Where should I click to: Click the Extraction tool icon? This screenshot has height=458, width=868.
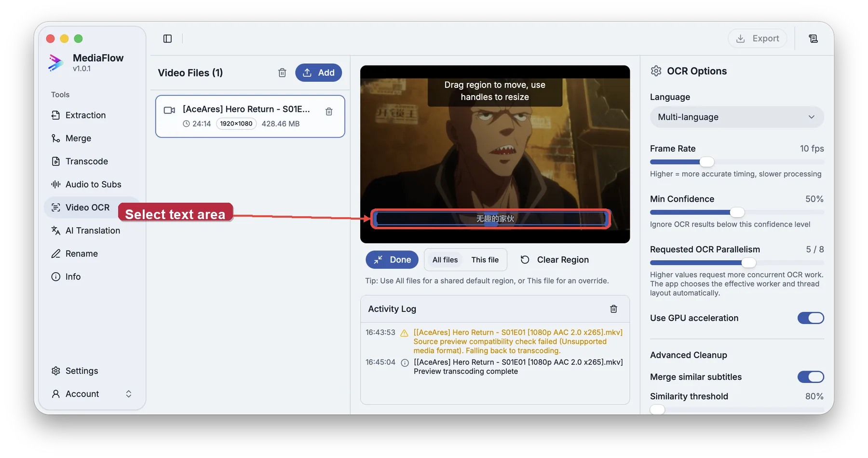[x=56, y=115]
